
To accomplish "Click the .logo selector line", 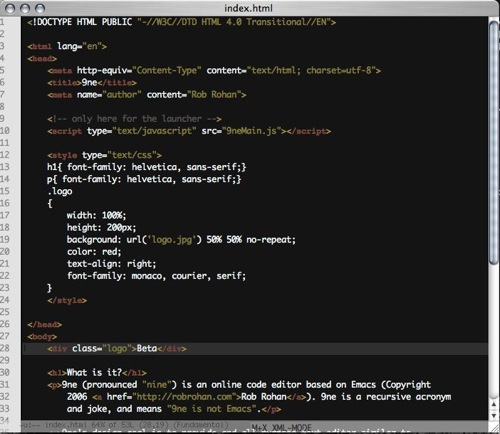I will (x=60, y=191).
